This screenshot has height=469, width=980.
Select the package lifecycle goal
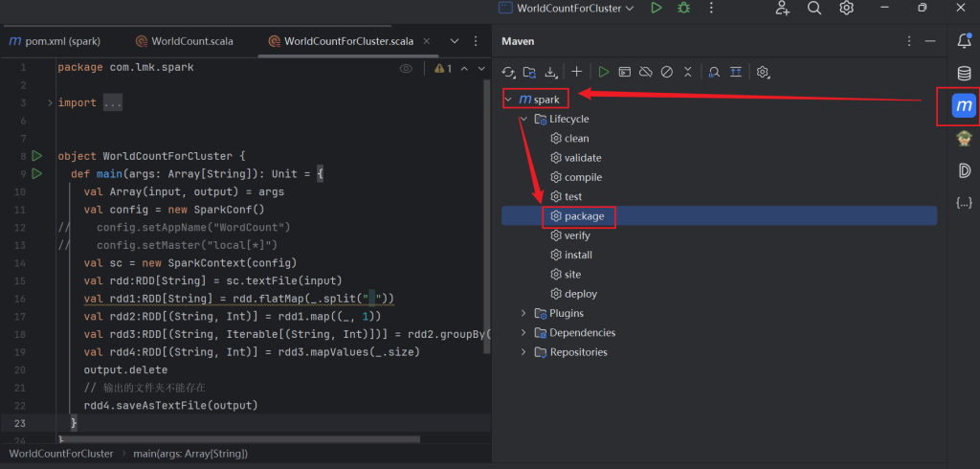[x=584, y=216]
